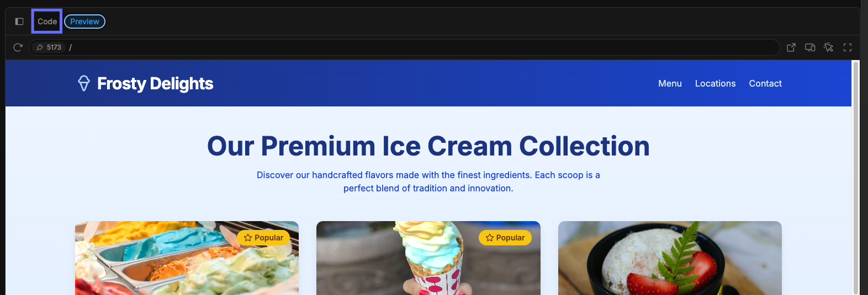Click the Frosty Delights brand title
The width and height of the screenshot is (868, 295).
coord(155,83)
